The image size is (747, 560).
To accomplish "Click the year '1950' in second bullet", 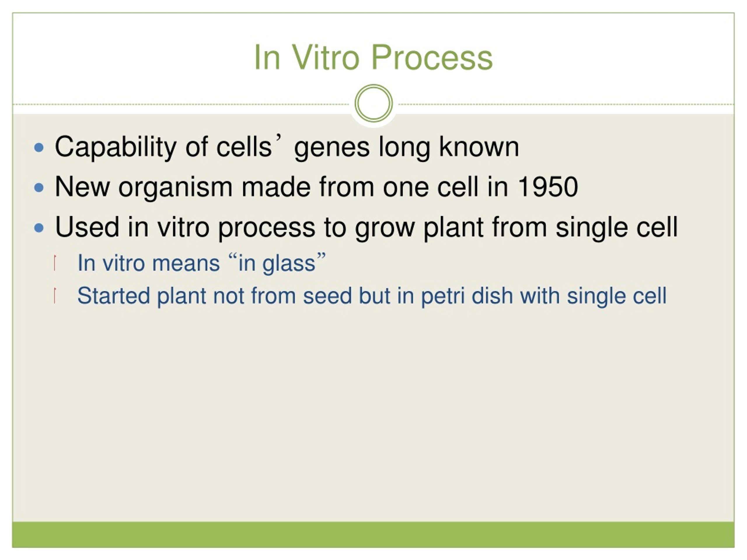I will click(548, 187).
